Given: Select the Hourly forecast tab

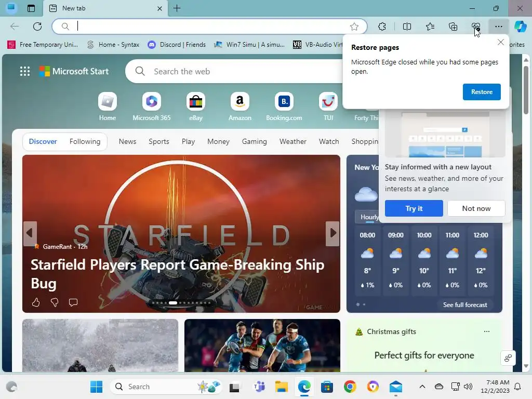Looking at the screenshot, I should click(x=367, y=217).
